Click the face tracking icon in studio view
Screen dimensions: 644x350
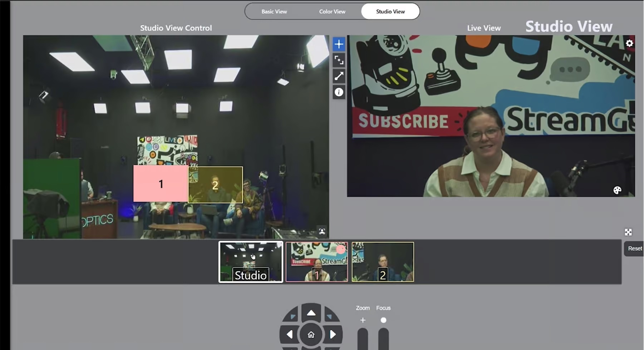coord(322,231)
